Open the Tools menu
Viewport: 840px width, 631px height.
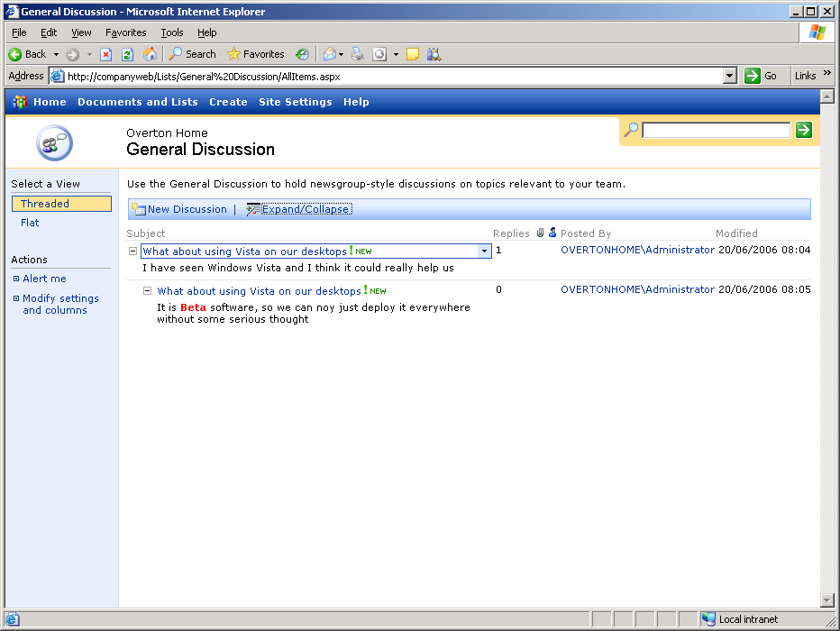[x=172, y=32]
